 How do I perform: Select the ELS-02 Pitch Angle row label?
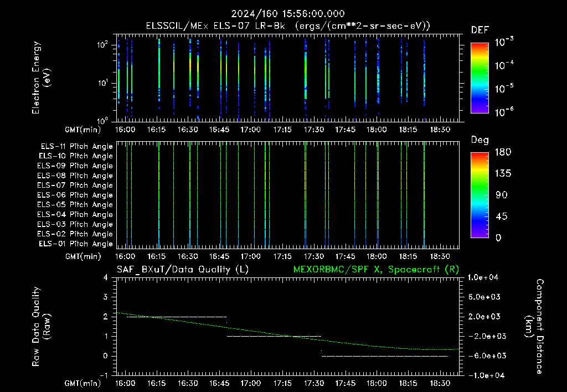[x=75, y=234]
